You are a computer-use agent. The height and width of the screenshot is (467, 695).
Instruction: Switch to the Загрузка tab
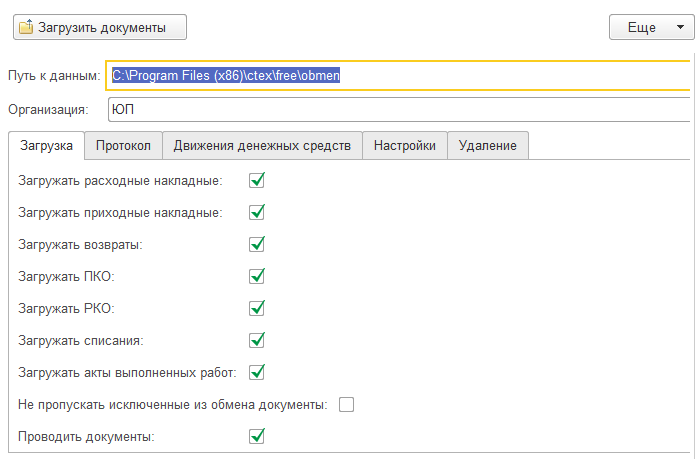tap(46, 146)
